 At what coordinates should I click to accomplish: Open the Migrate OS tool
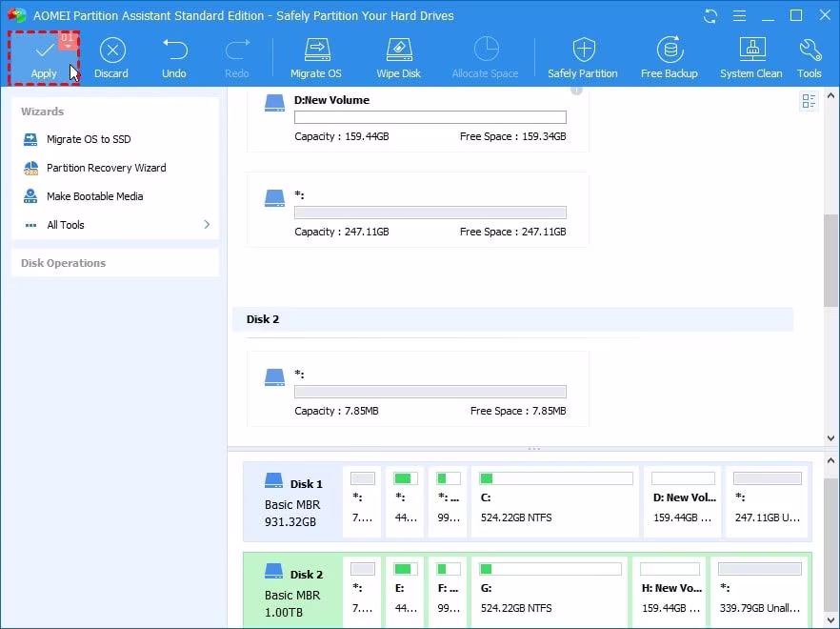(x=316, y=58)
